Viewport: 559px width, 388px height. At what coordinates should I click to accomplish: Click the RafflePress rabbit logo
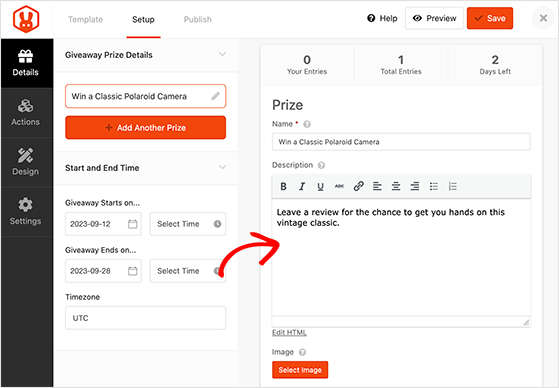(26, 19)
